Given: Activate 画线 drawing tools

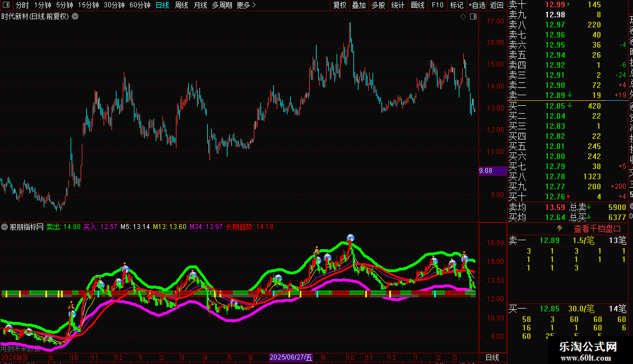Looking at the screenshot, I should [417, 5].
